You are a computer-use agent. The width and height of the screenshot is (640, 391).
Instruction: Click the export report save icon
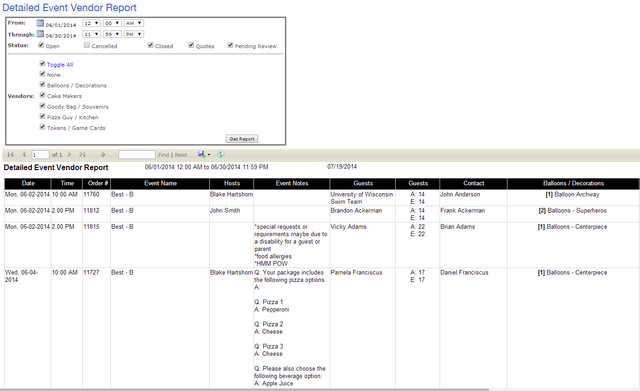(202, 154)
